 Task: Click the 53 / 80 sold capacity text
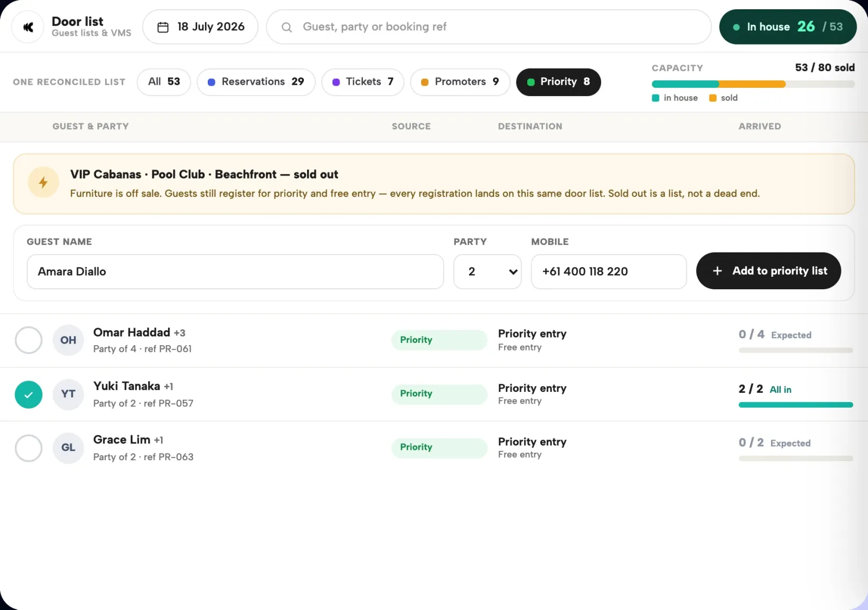825,68
